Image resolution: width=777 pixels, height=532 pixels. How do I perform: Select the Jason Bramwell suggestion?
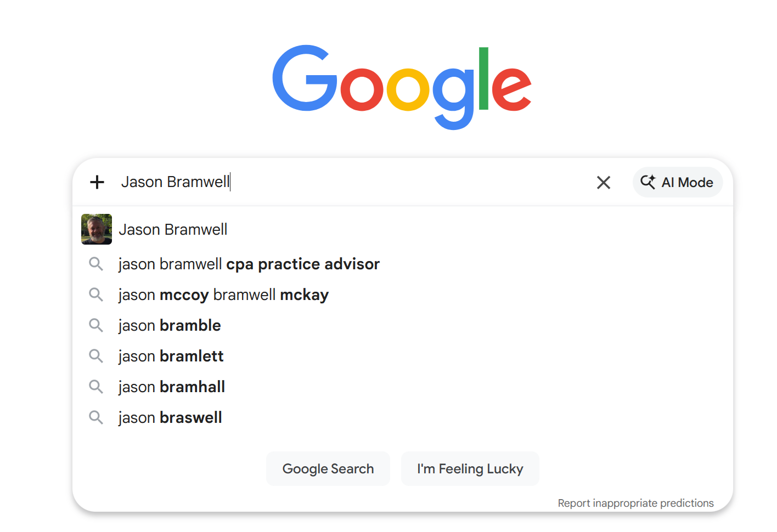coord(173,229)
